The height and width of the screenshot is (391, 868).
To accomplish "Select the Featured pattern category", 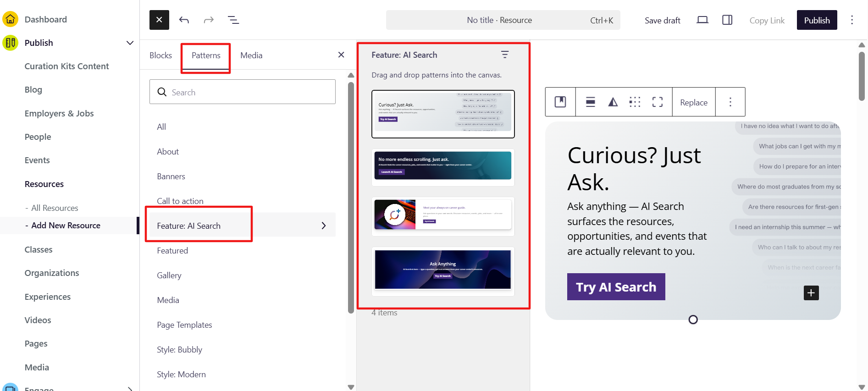I will click(243, 250).
